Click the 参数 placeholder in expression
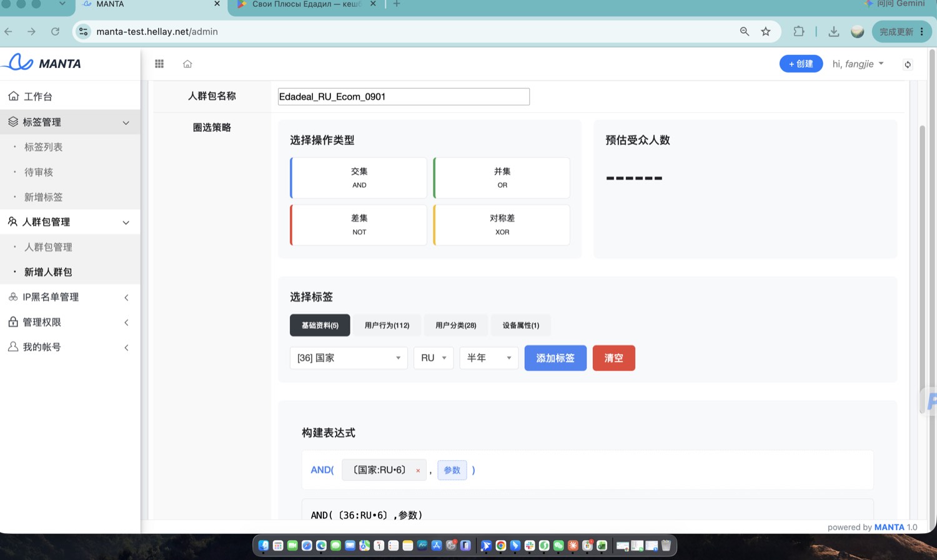This screenshot has width=937, height=560. 452,470
